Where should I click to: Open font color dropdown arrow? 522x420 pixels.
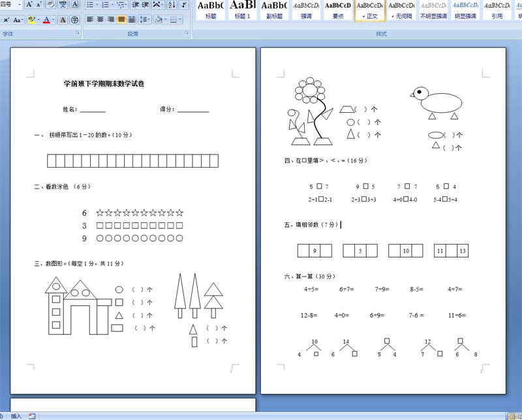tap(54, 20)
